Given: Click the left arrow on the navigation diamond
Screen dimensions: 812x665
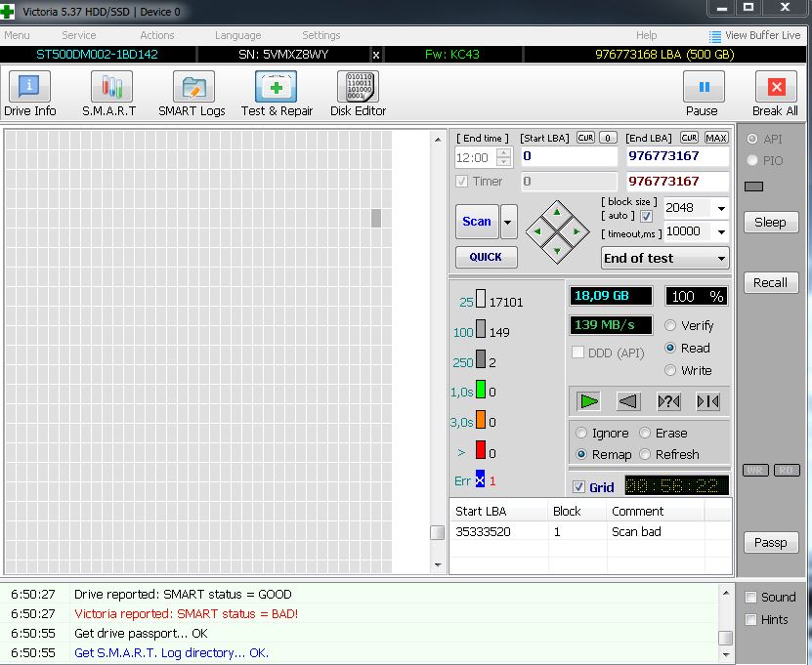Looking at the screenshot, I should 537,231.
